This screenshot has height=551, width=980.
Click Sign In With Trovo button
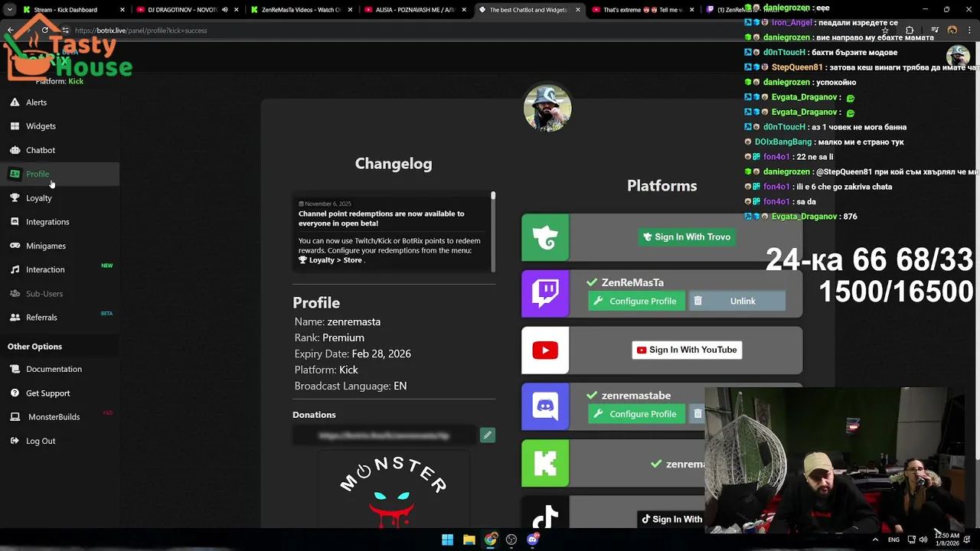[687, 237]
